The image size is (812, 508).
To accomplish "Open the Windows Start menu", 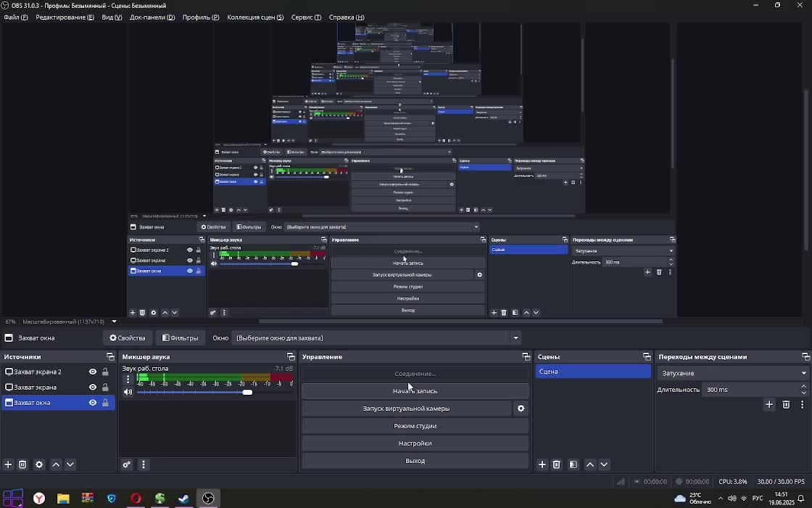I will pyautogui.click(x=12, y=499).
